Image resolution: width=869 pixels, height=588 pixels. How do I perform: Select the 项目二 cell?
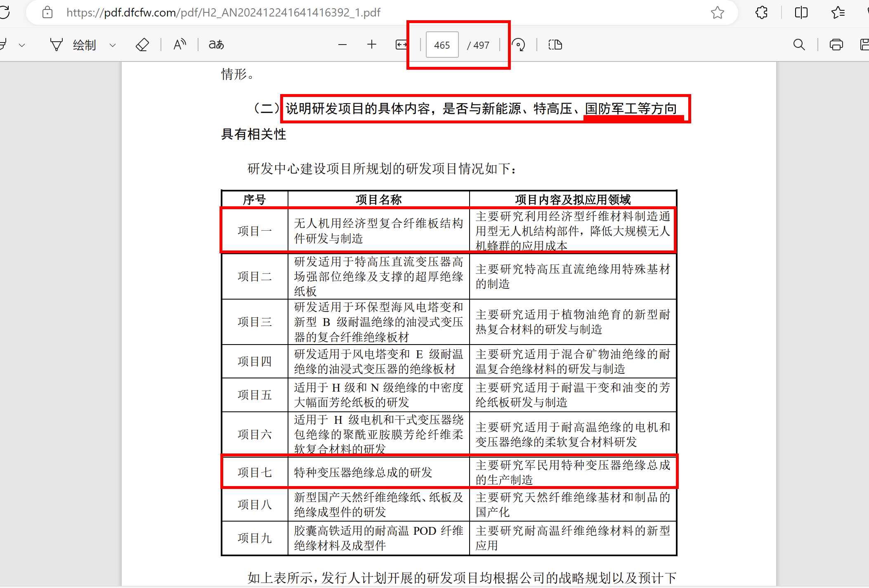point(255,276)
